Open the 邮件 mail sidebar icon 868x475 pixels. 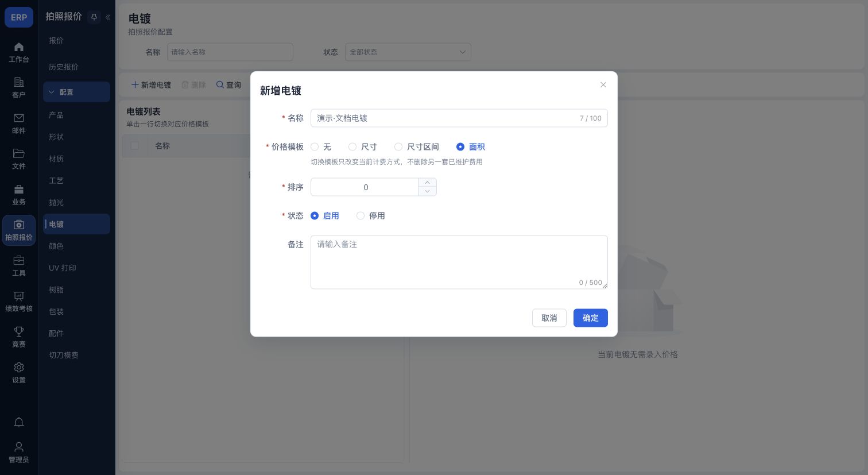(19, 123)
